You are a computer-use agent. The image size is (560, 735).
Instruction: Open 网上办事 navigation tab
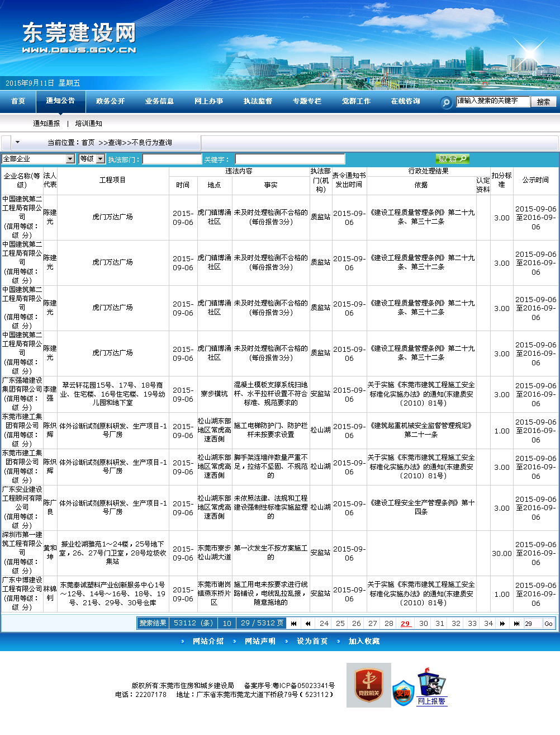[x=208, y=101]
